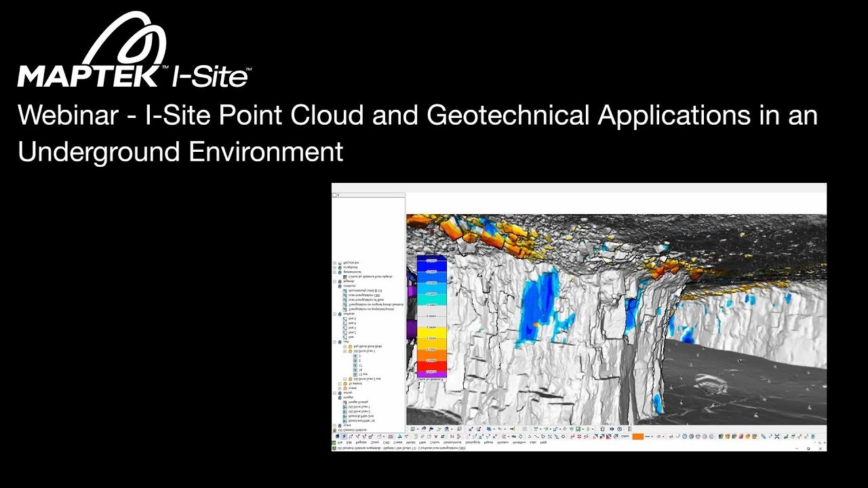This screenshot has height=488, width=868.
Task: Open the Help menu
Action: (543, 443)
